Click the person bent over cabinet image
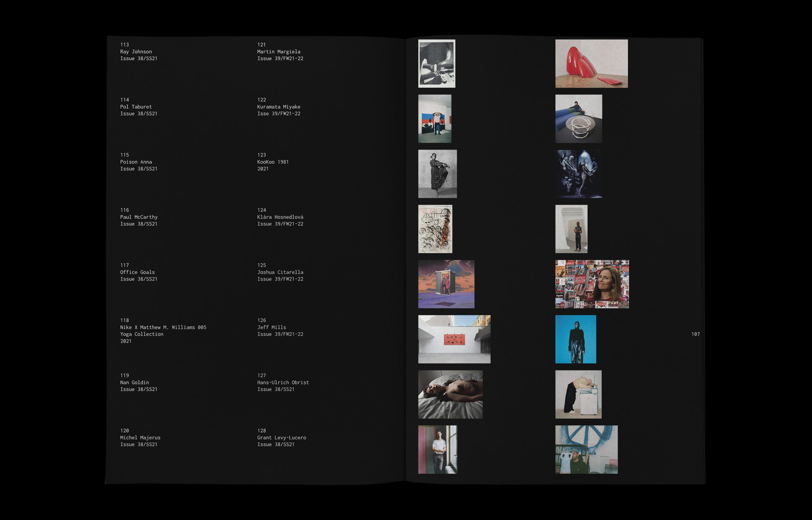The image size is (812, 520). (x=578, y=394)
